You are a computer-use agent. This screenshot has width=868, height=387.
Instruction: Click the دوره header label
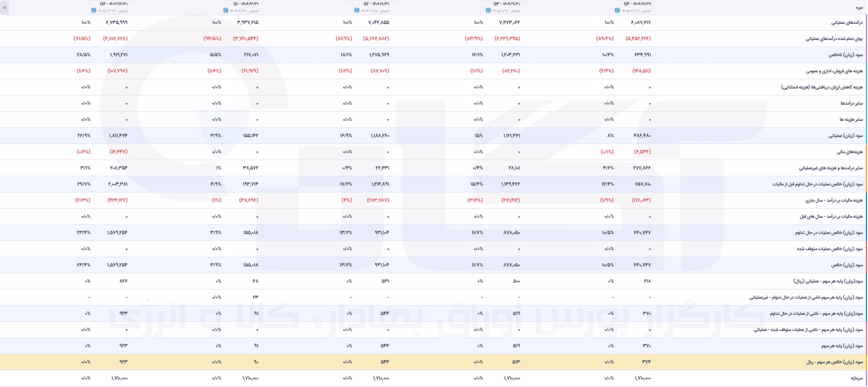[859, 8]
